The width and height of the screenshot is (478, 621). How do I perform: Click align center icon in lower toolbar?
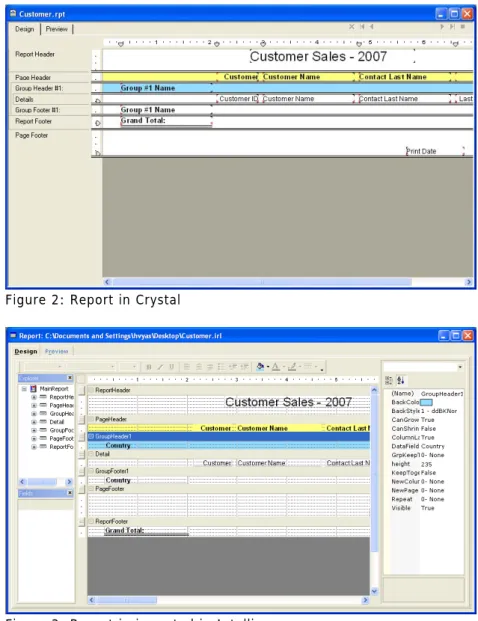[199, 367]
